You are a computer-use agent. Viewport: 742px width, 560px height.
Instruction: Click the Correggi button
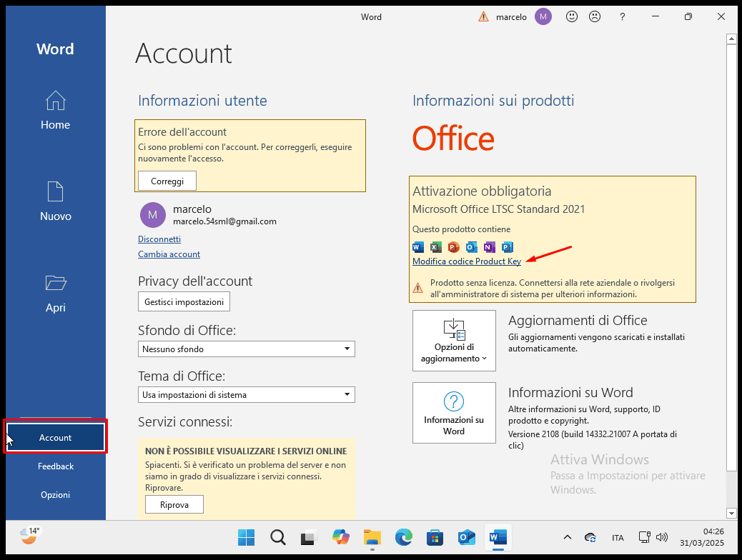point(167,181)
